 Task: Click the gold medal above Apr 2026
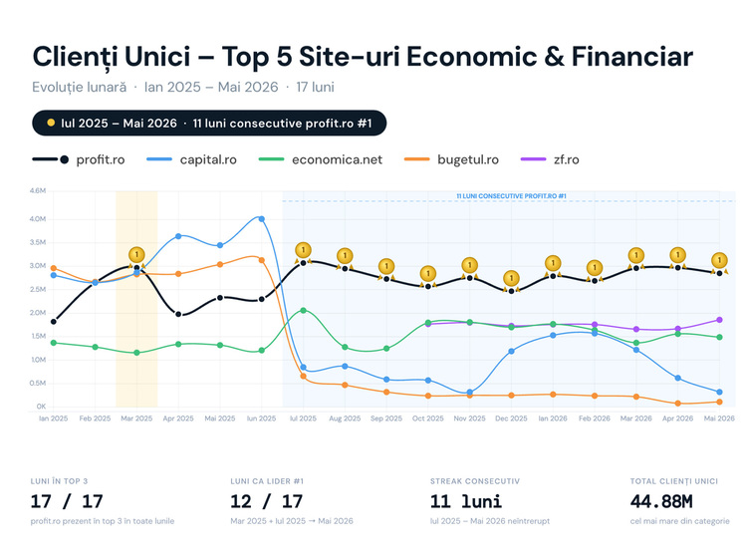click(x=677, y=255)
